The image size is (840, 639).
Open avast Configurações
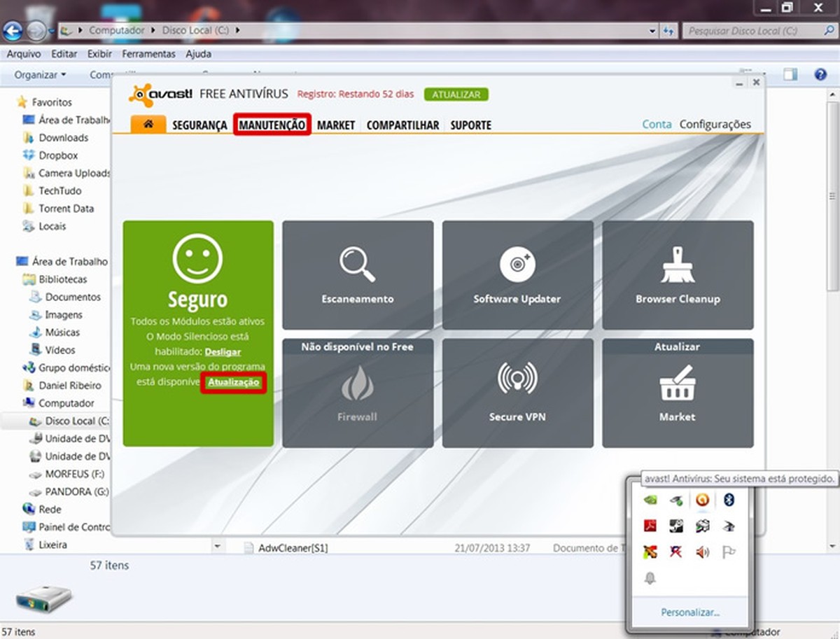pyautogui.click(x=715, y=124)
